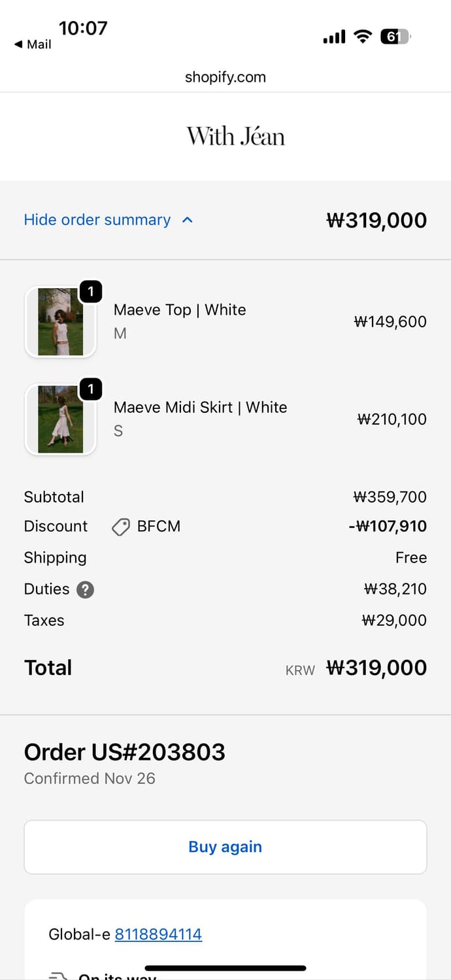Tap the battery level indicator
This screenshot has width=451, height=980.
point(395,37)
